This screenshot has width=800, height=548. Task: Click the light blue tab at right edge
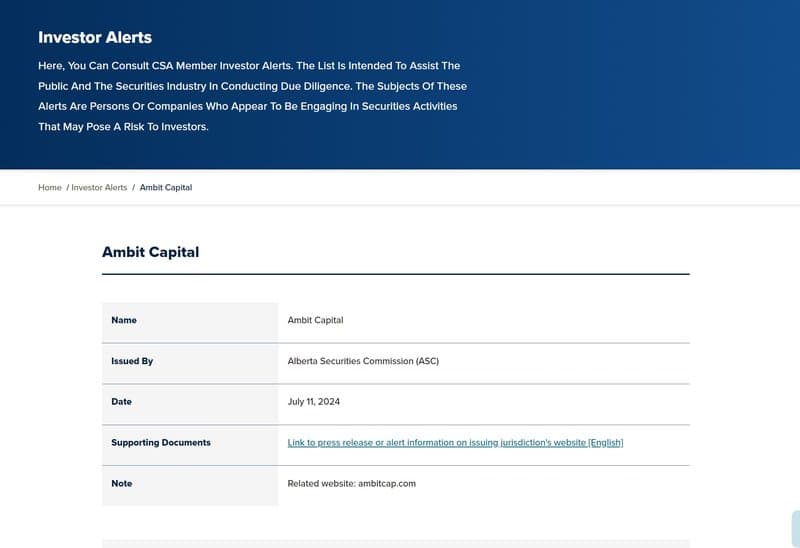pyautogui.click(x=796, y=529)
